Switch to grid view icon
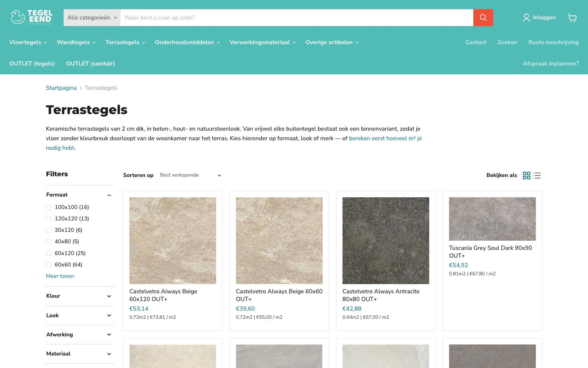The width and height of the screenshot is (588, 368). (527, 176)
